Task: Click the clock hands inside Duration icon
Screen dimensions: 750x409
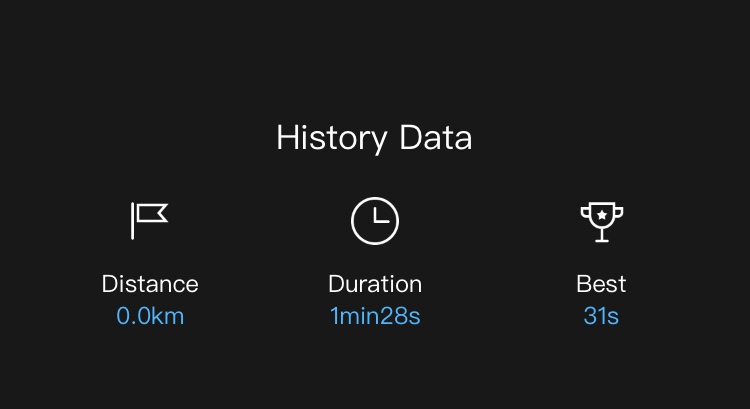Action: click(381, 216)
